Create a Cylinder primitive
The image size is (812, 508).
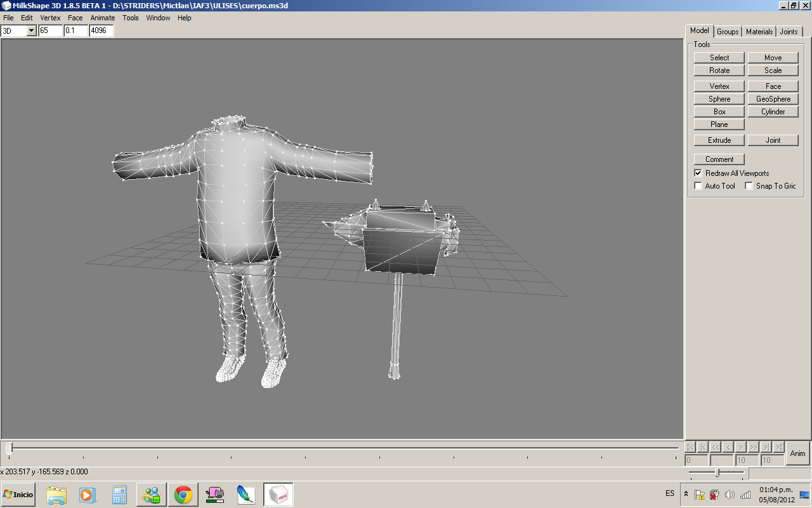(x=773, y=112)
